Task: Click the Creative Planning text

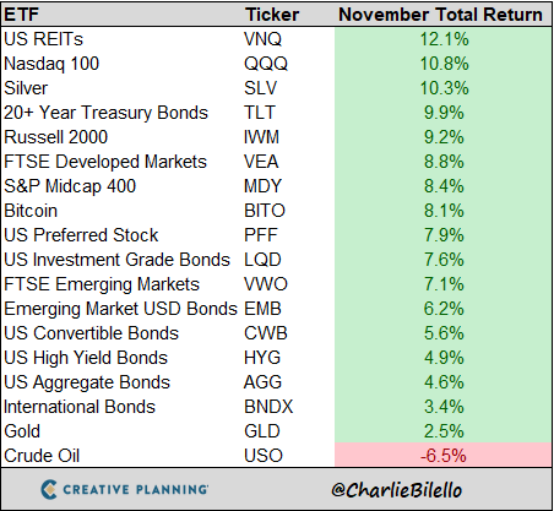Action: (136, 489)
